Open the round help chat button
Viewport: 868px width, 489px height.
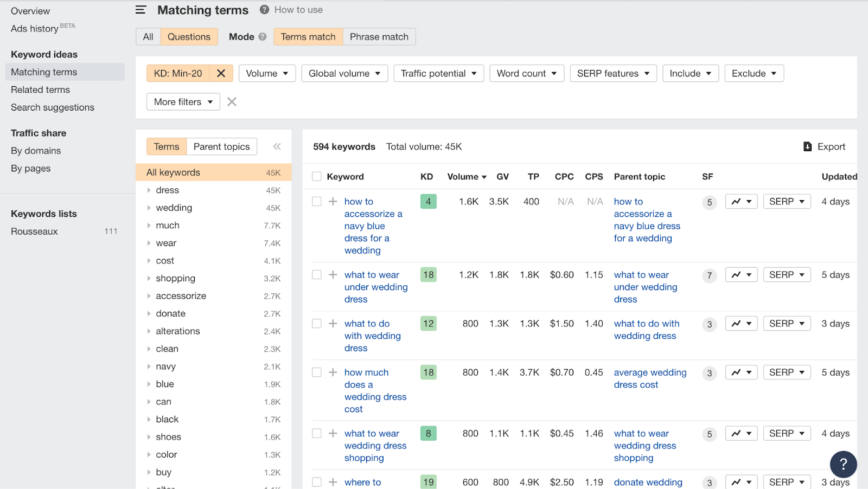843,464
